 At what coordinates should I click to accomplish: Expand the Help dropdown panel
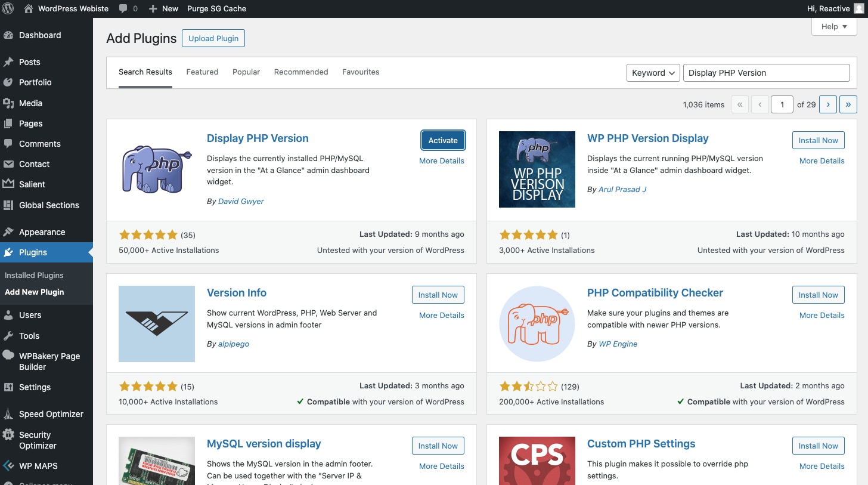point(833,27)
